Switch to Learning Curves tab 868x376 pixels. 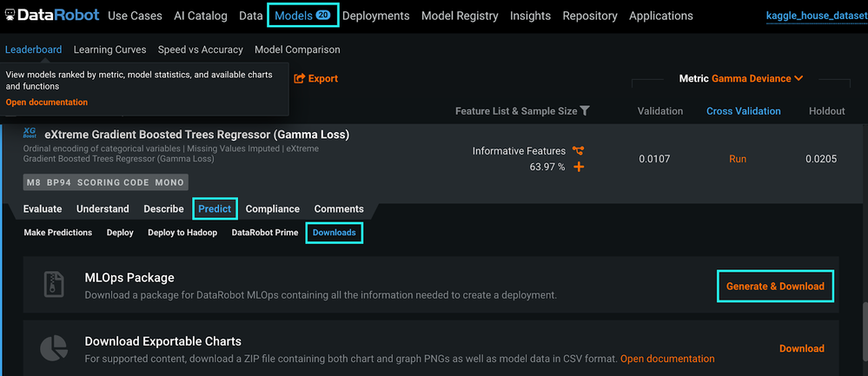click(109, 49)
